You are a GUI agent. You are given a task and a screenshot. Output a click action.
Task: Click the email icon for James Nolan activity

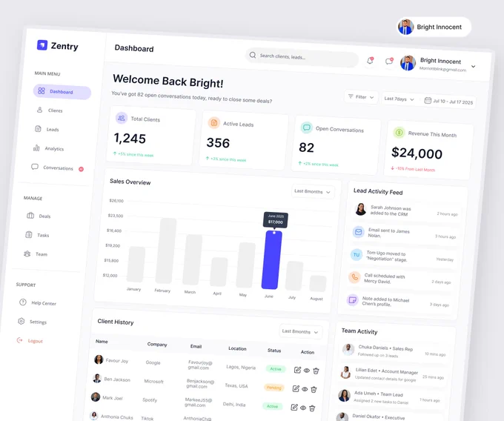(359, 232)
